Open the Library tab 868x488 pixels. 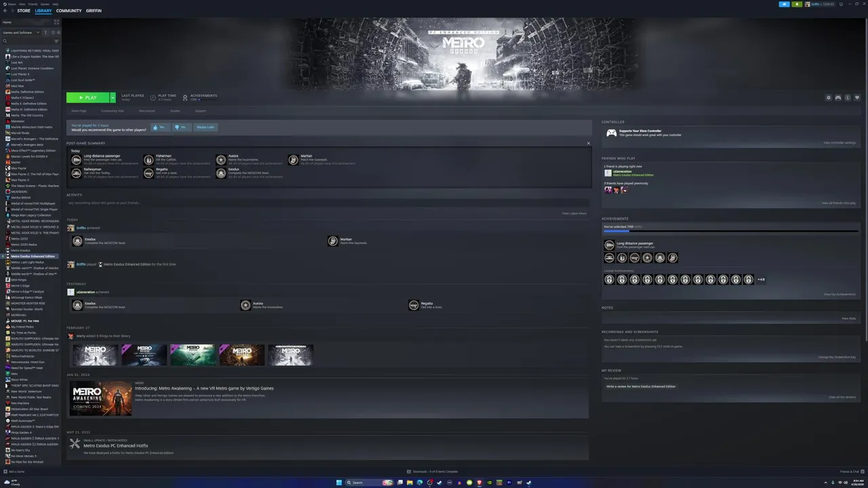point(43,11)
